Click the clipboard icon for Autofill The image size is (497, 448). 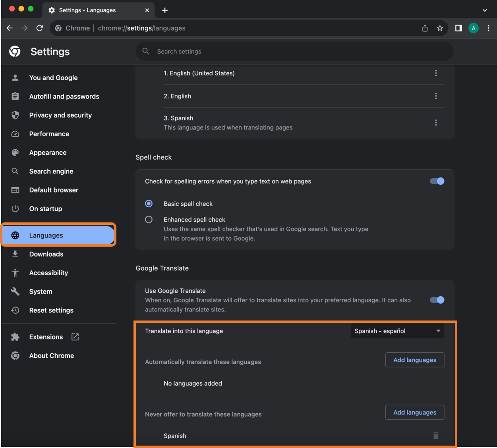15,97
